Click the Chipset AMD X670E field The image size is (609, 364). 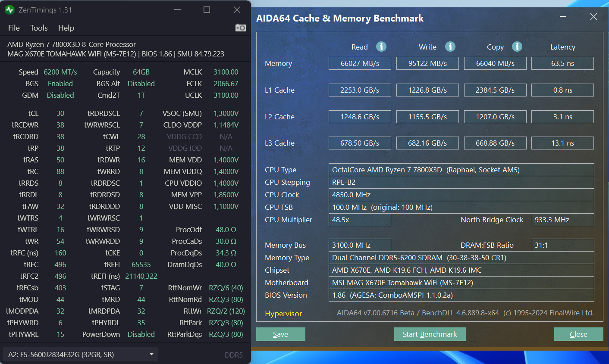click(x=461, y=270)
